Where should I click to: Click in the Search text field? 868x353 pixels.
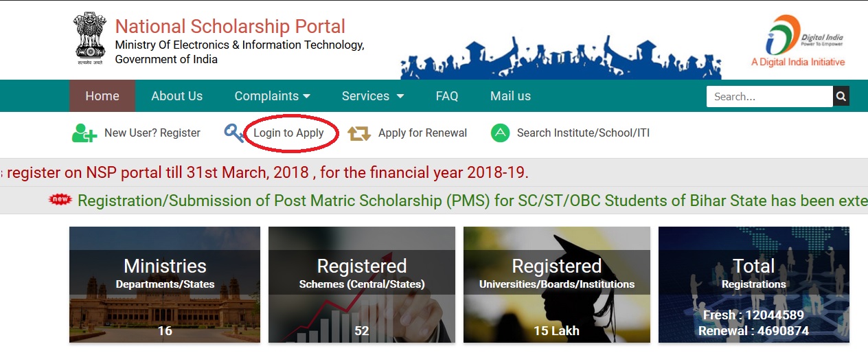click(x=769, y=96)
